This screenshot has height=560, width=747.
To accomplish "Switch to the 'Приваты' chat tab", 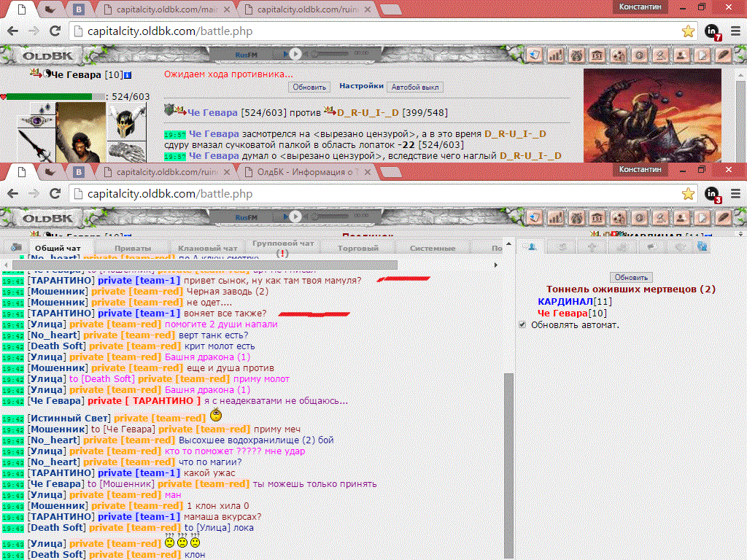I will [x=133, y=248].
